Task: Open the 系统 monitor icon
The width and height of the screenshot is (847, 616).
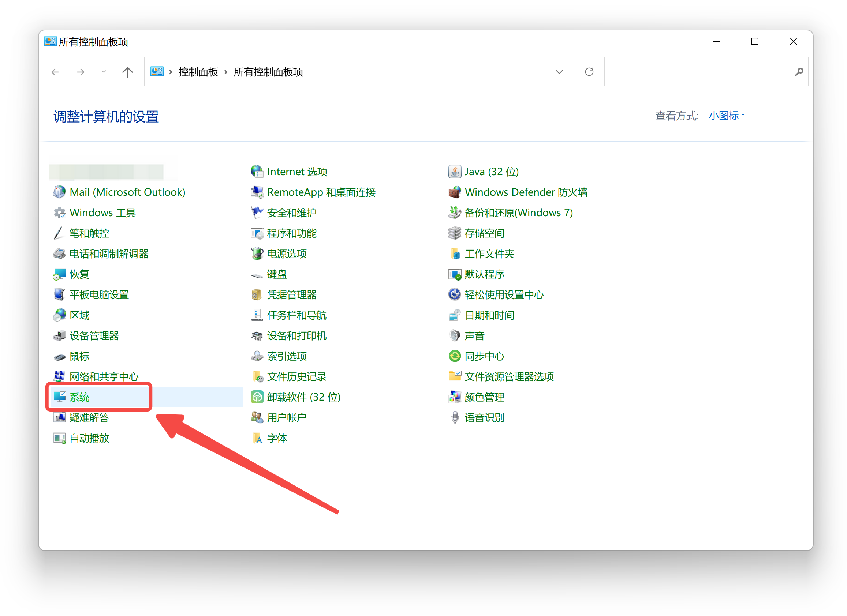Action: [59, 397]
